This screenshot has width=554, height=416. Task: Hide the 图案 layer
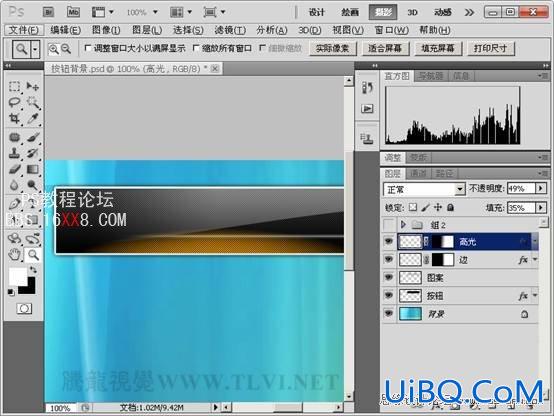click(x=389, y=277)
